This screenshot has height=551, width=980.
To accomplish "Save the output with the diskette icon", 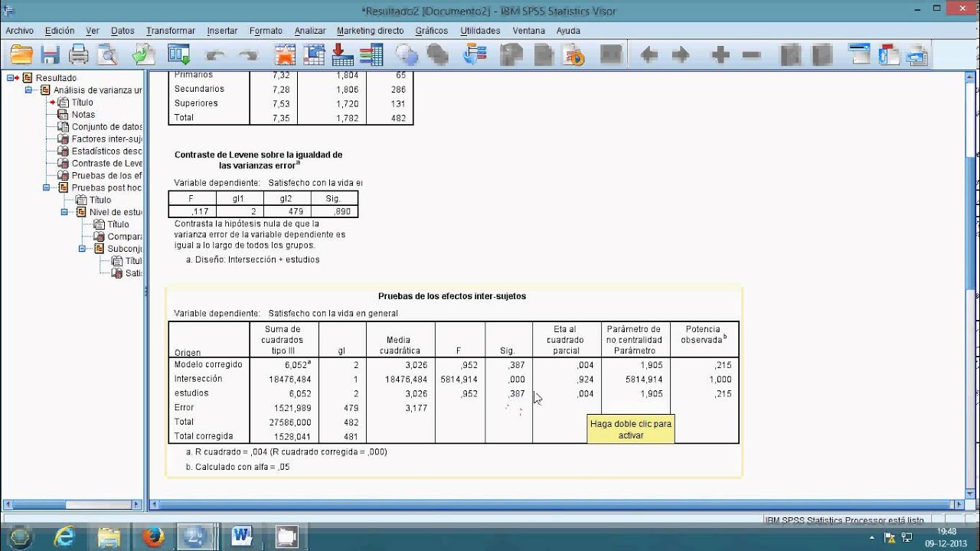I will (x=51, y=55).
